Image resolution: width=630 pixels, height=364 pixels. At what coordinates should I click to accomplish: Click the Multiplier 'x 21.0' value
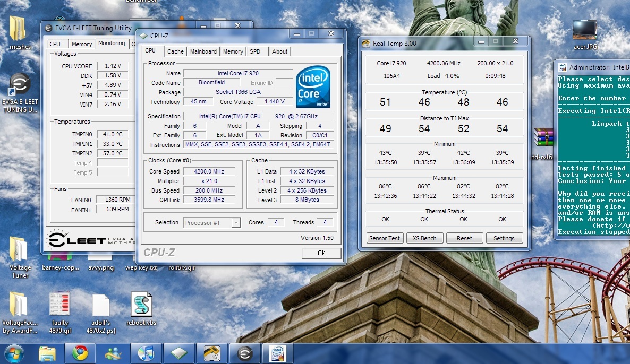[x=209, y=181]
